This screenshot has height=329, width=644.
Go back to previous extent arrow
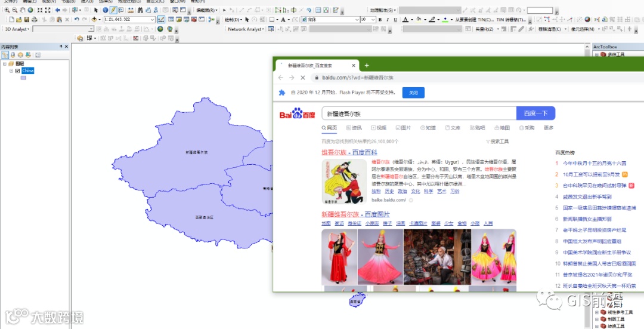[x=57, y=10]
